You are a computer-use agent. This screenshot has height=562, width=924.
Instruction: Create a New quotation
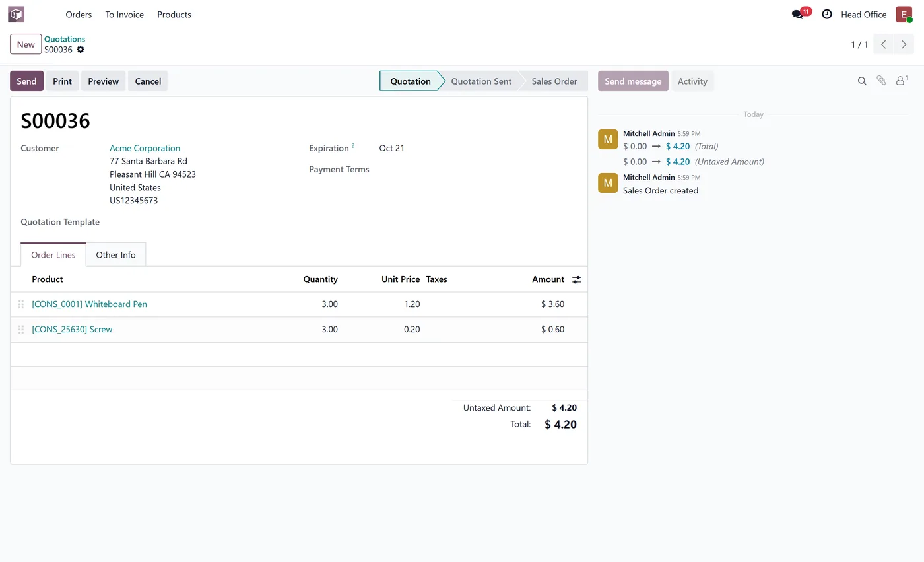click(26, 44)
